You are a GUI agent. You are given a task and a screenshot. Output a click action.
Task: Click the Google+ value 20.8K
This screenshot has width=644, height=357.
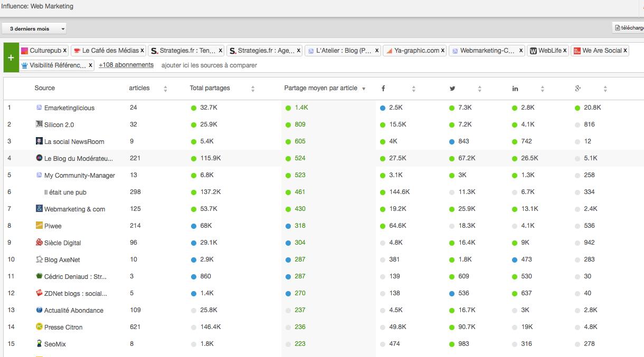tap(593, 108)
